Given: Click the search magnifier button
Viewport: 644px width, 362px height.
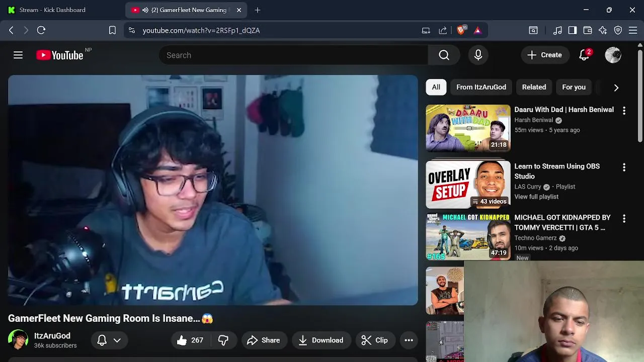Looking at the screenshot, I should click(444, 55).
